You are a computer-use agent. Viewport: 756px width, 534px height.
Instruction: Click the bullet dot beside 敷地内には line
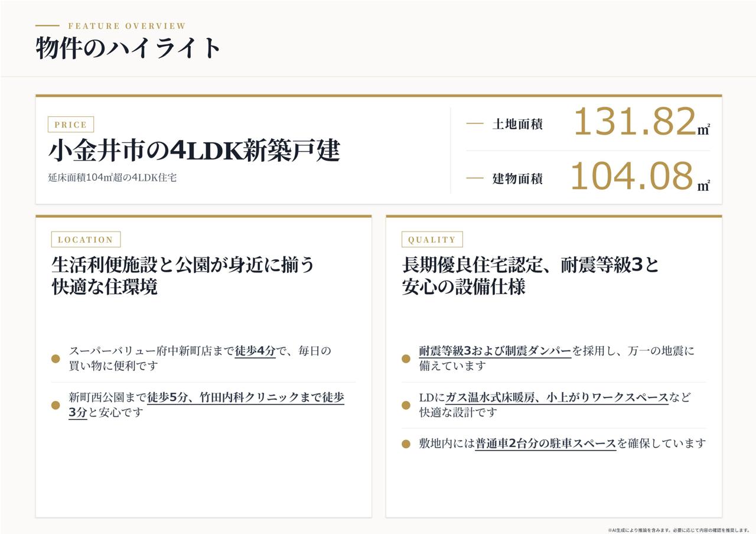[x=406, y=444]
